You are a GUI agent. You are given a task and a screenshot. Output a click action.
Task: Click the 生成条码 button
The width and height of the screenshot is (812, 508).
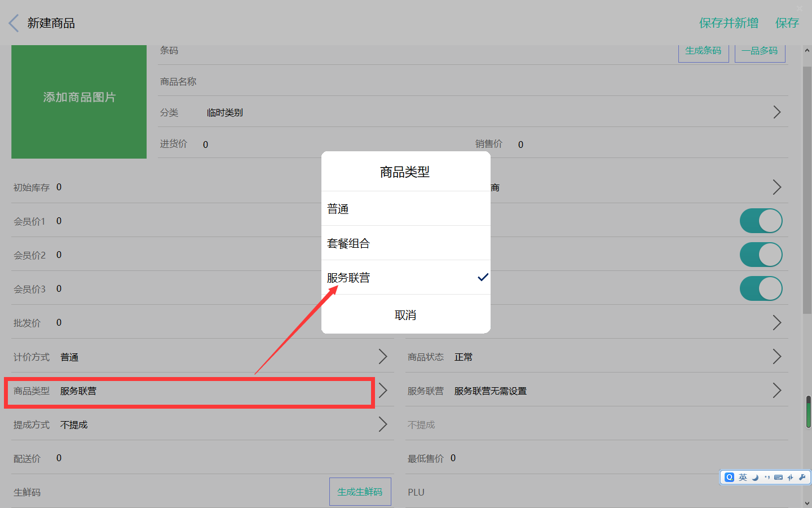click(x=703, y=51)
